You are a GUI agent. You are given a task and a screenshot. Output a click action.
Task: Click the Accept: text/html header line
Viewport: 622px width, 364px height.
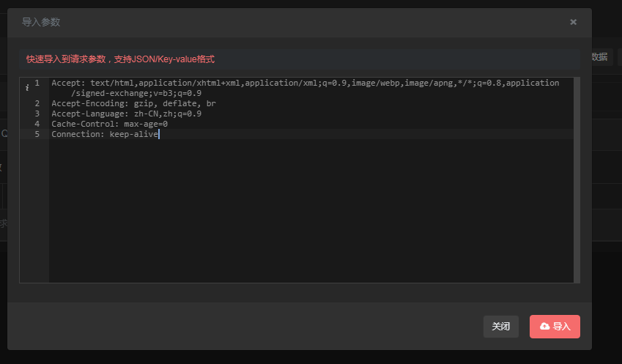click(305, 83)
